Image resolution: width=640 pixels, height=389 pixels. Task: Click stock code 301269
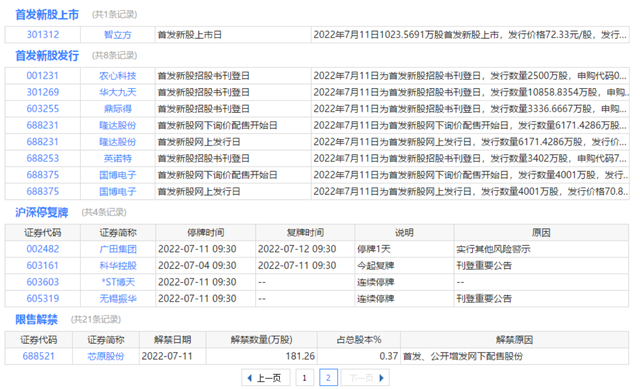pos(43,92)
